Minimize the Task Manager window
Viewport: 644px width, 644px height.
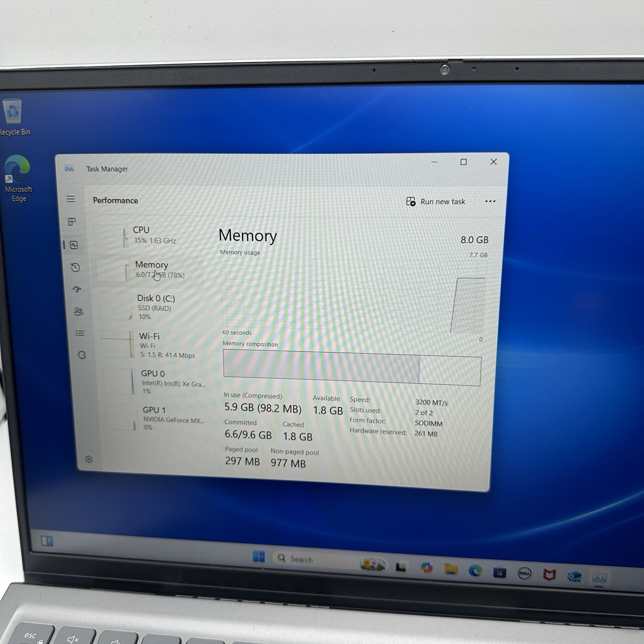pyautogui.click(x=434, y=162)
